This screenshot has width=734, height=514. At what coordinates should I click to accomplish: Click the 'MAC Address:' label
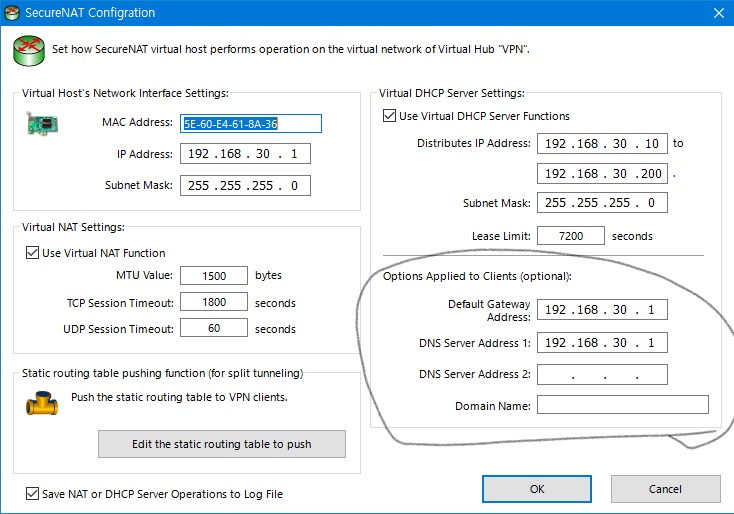(x=137, y=122)
